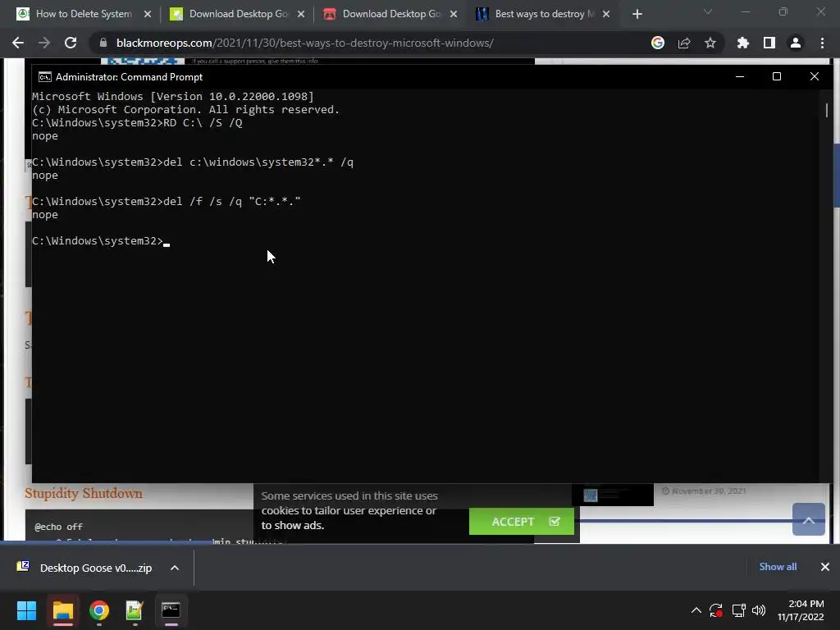Close the Administrator Command Prompt window

(815, 76)
